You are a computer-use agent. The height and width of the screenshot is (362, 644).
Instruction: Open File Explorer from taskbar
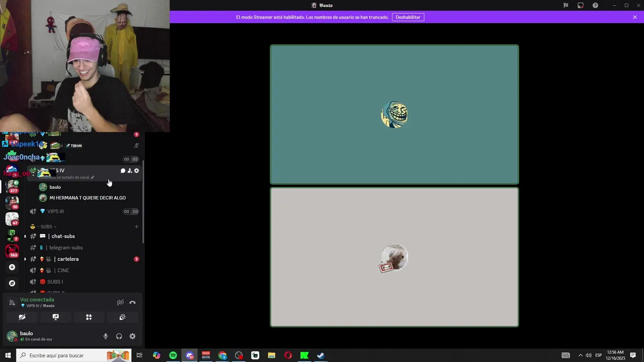click(x=272, y=355)
